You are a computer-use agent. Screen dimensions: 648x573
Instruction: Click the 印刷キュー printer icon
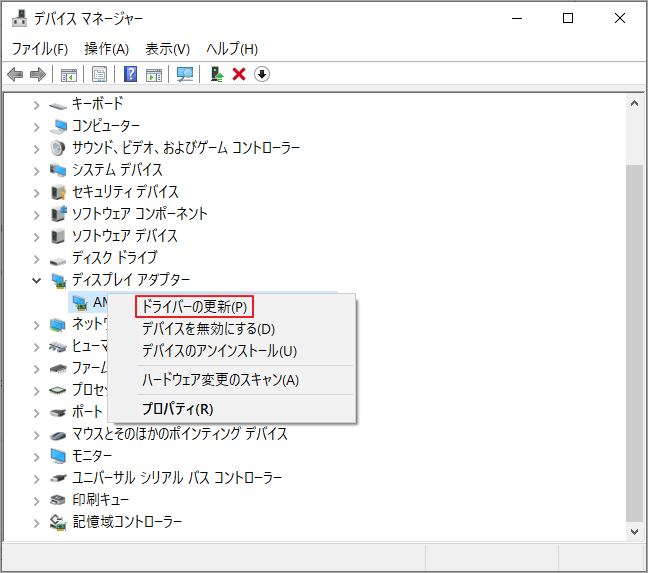pyautogui.click(x=58, y=500)
